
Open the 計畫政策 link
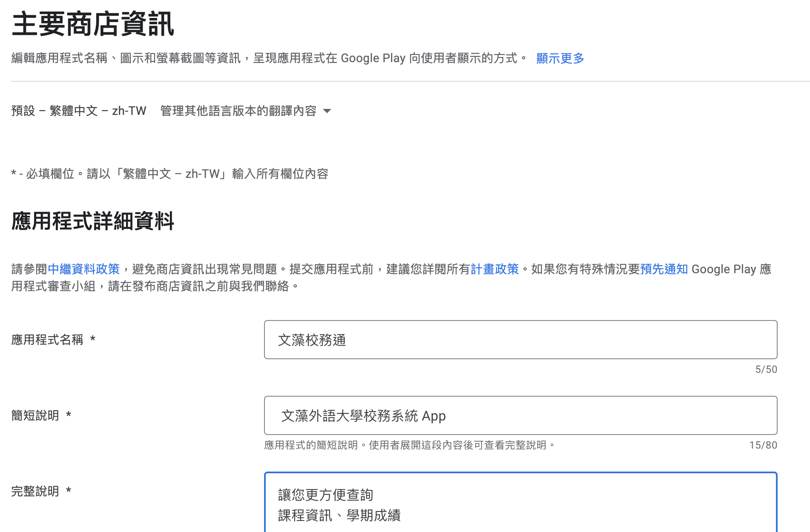pyautogui.click(x=494, y=269)
